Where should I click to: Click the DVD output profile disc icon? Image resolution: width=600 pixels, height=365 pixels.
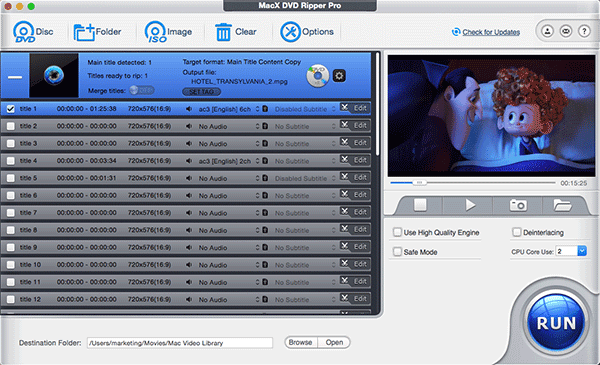point(318,75)
